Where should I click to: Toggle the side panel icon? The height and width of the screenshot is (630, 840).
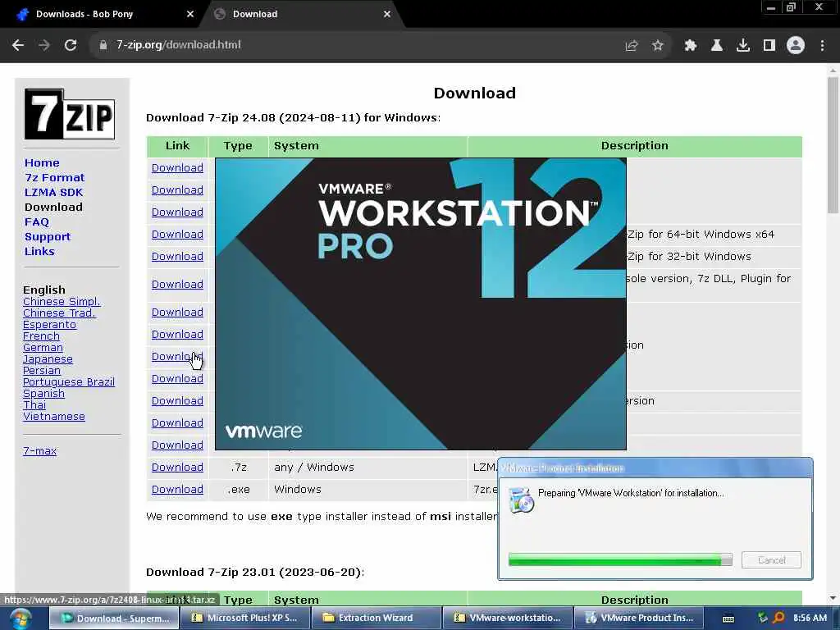[769, 46]
